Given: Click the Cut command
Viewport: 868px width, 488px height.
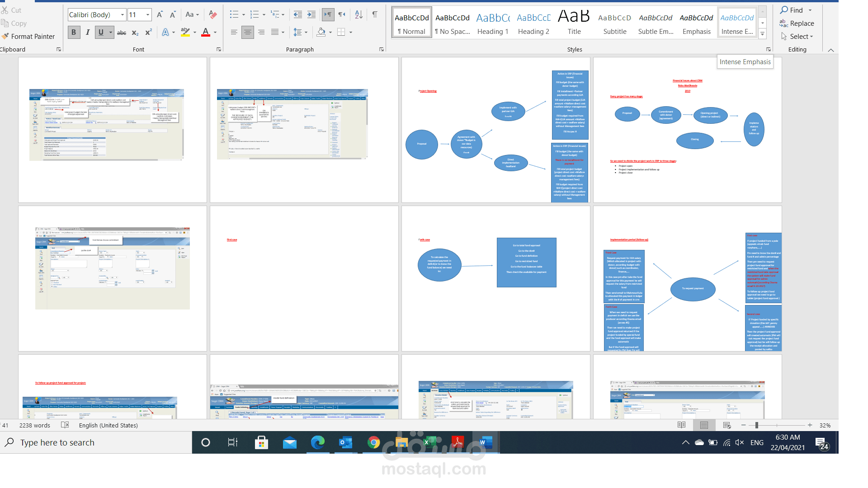Looking at the screenshot, I should [11, 10].
